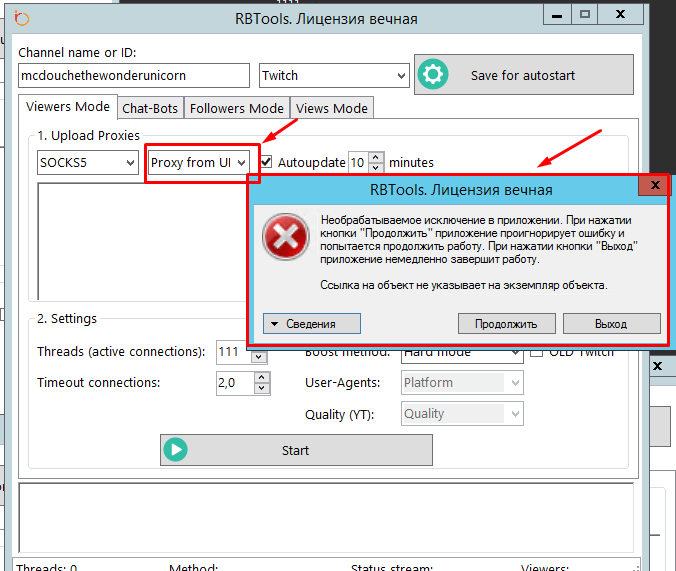
Task: Click the Channel name or ID field
Action: (133, 75)
